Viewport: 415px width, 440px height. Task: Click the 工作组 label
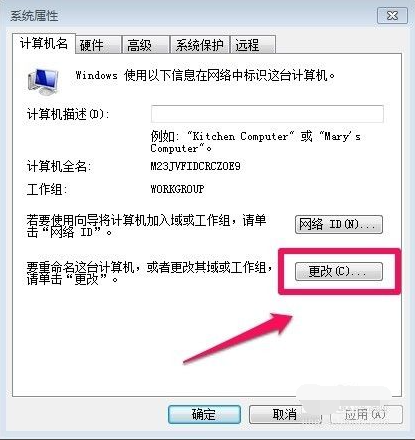pos(47,189)
